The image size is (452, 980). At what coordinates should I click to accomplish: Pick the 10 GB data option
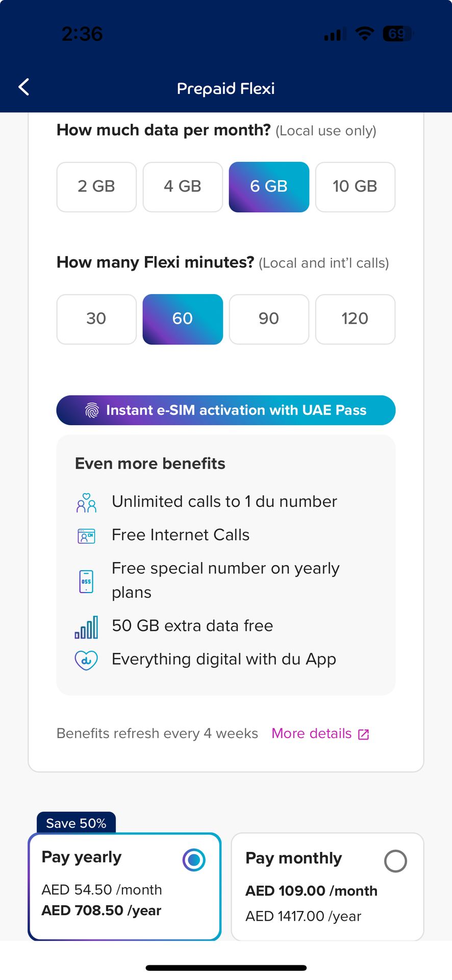(x=355, y=187)
